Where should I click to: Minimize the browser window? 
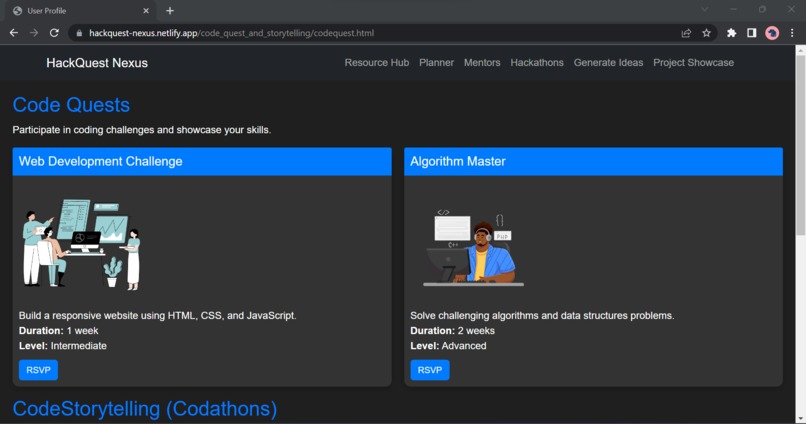coord(734,9)
